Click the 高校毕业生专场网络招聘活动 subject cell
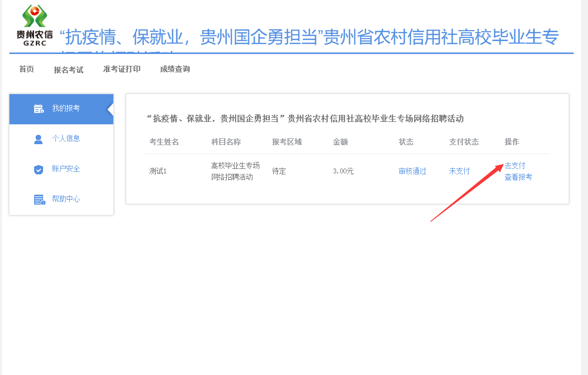This screenshot has height=375, width=588. pyautogui.click(x=235, y=171)
